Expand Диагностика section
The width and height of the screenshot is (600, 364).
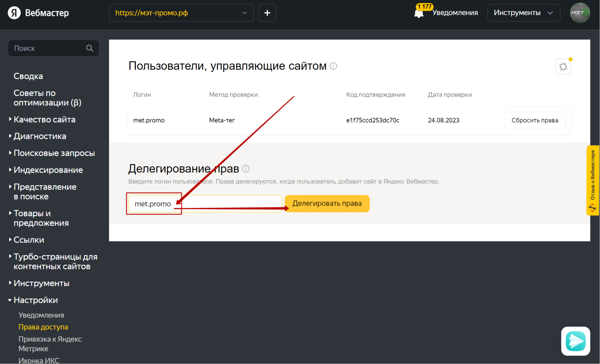click(x=40, y=136)
